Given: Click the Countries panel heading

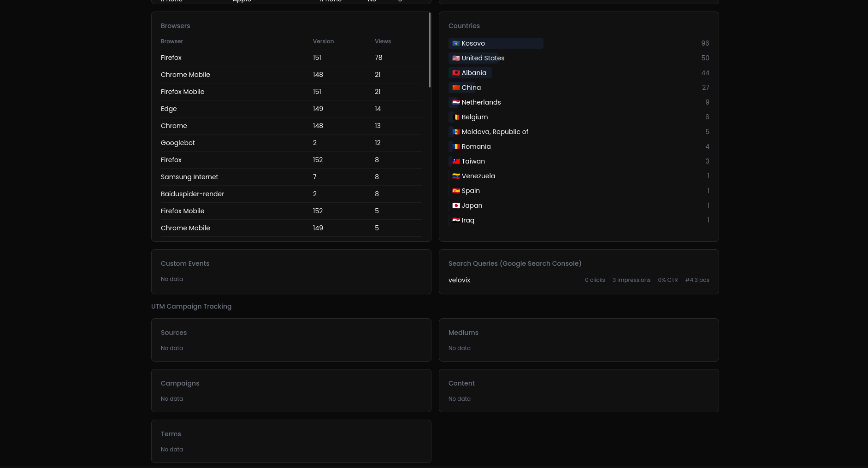Looking at the screenshot, I should (464, 26).
